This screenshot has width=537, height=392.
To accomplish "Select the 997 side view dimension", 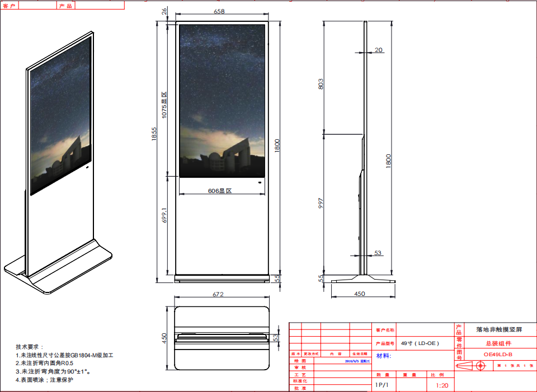I will (321, 204).
